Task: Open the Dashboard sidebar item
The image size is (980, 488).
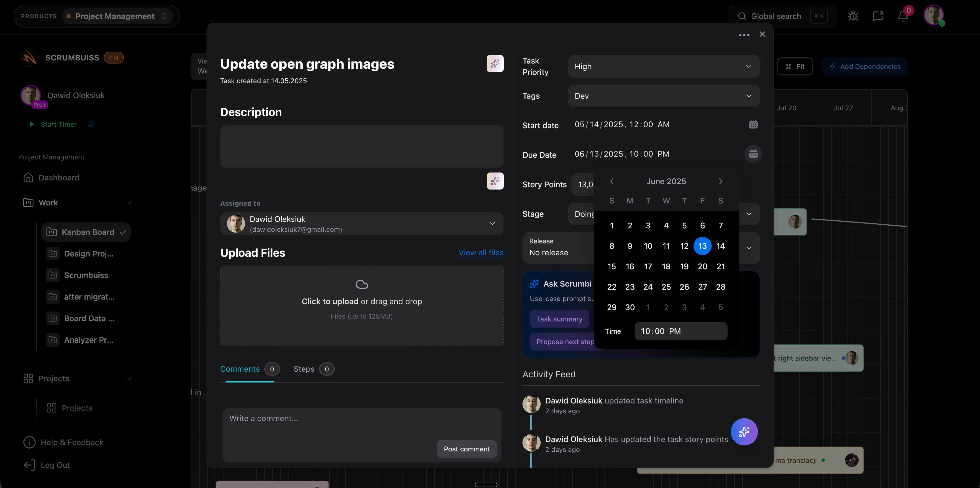Action: click(59, 178)
